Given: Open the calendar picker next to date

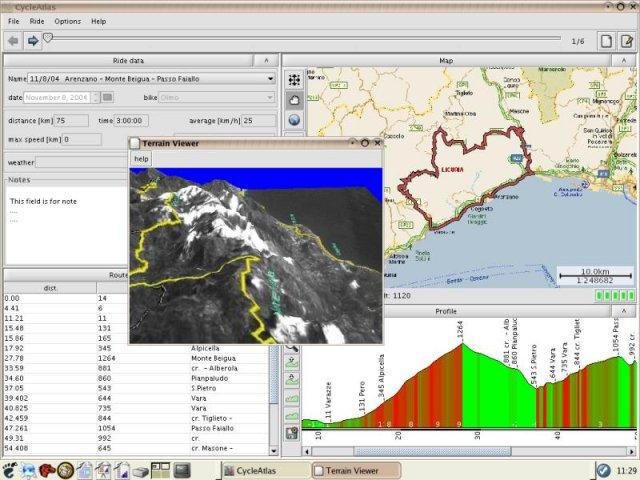Looking at the screenshot, I should (x=108, y=97).
